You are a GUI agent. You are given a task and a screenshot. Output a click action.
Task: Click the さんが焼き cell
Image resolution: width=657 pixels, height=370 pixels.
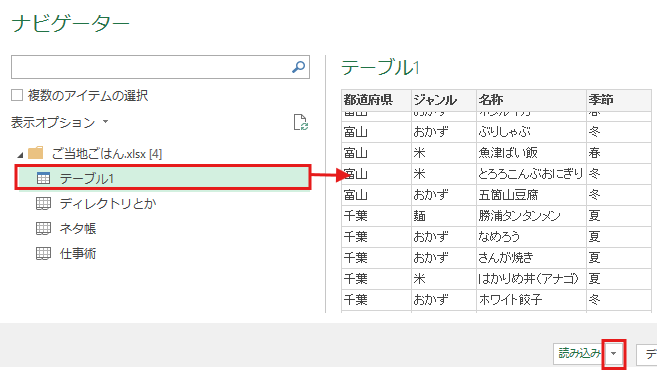(531, 258)
